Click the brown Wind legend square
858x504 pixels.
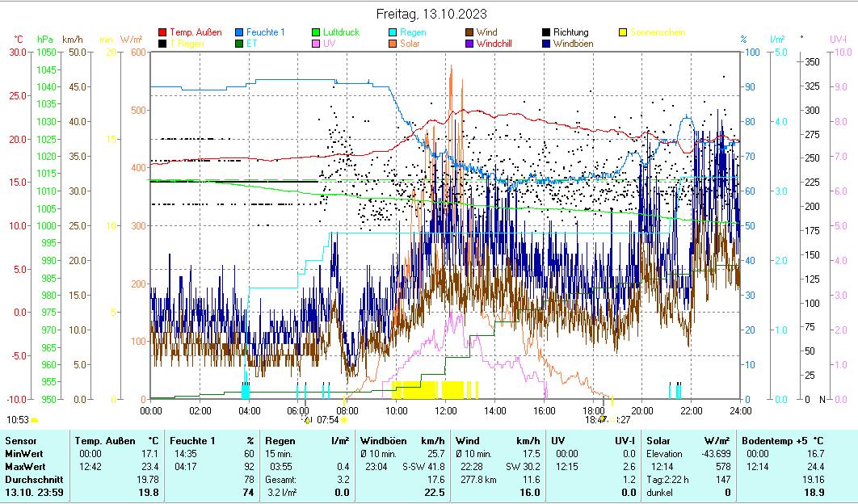pos(469,33)
